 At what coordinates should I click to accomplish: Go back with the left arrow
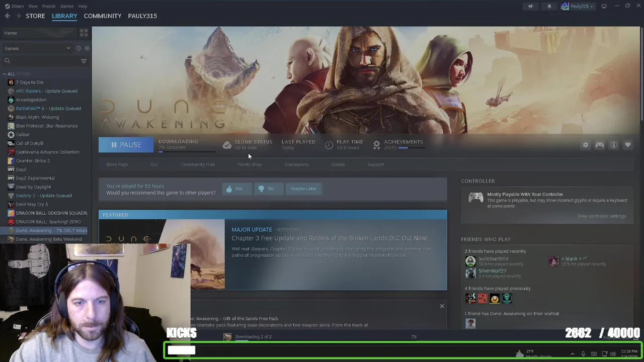pyautogui.click(x=8, y=16)
